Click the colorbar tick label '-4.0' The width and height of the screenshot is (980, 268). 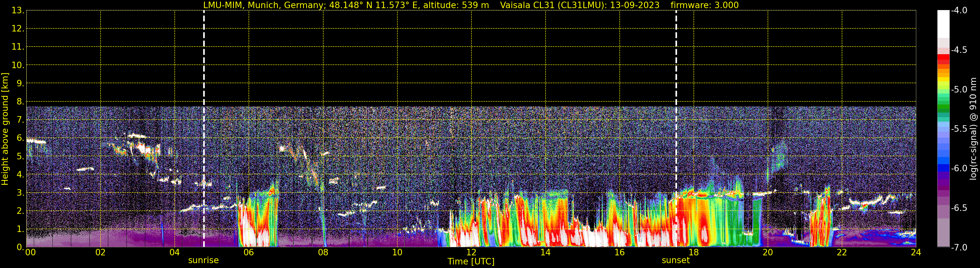(x=959, y=11)
